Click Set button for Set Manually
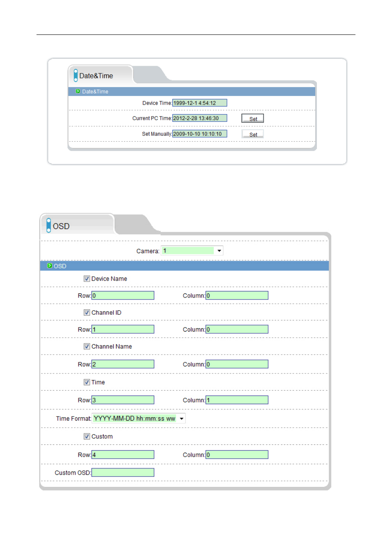 [x=252, y=134]
